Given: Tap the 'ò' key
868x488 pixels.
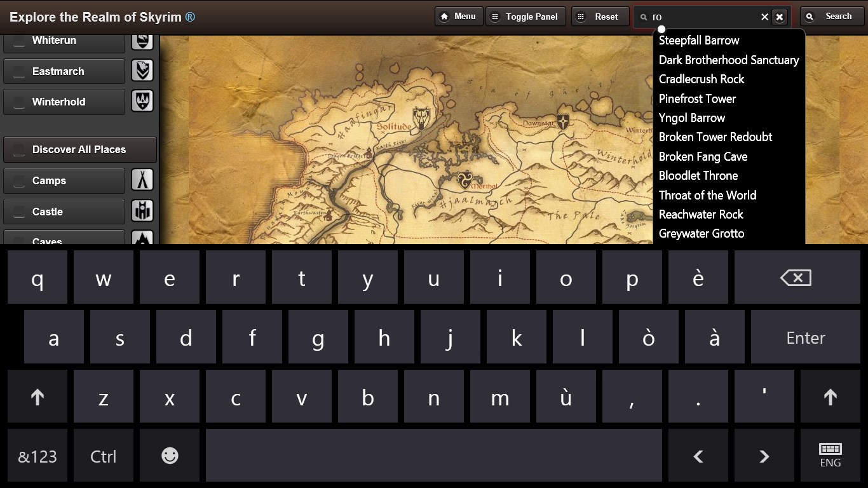Looking at the screenshot, I should click(649, 337).
